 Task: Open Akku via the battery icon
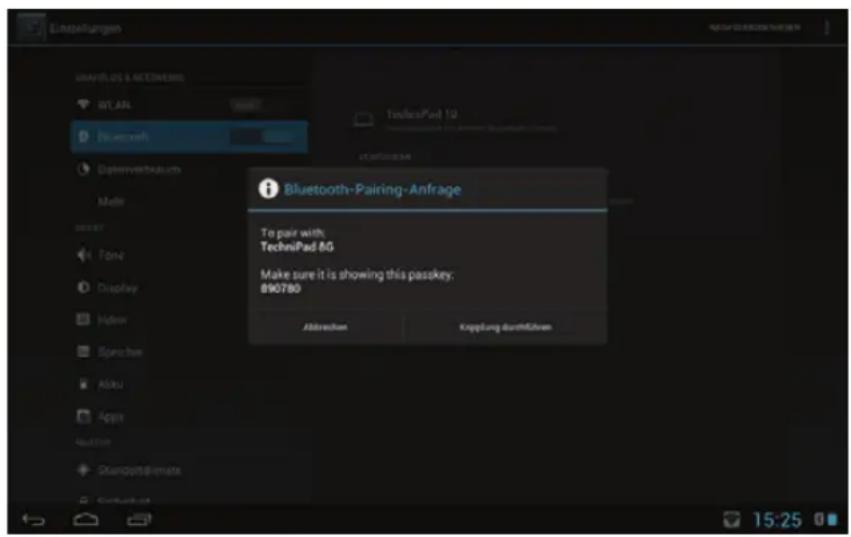coord(83,384)
